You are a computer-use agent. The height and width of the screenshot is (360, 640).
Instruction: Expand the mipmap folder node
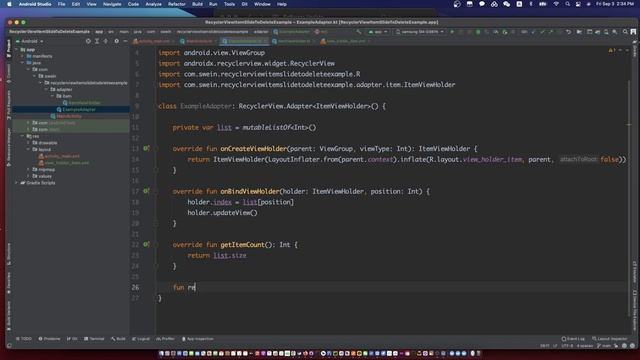(29, 169)
